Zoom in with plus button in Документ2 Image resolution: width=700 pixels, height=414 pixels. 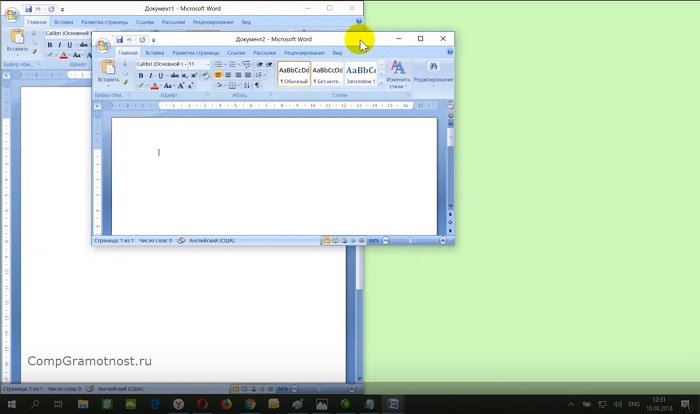pos(442,241)
